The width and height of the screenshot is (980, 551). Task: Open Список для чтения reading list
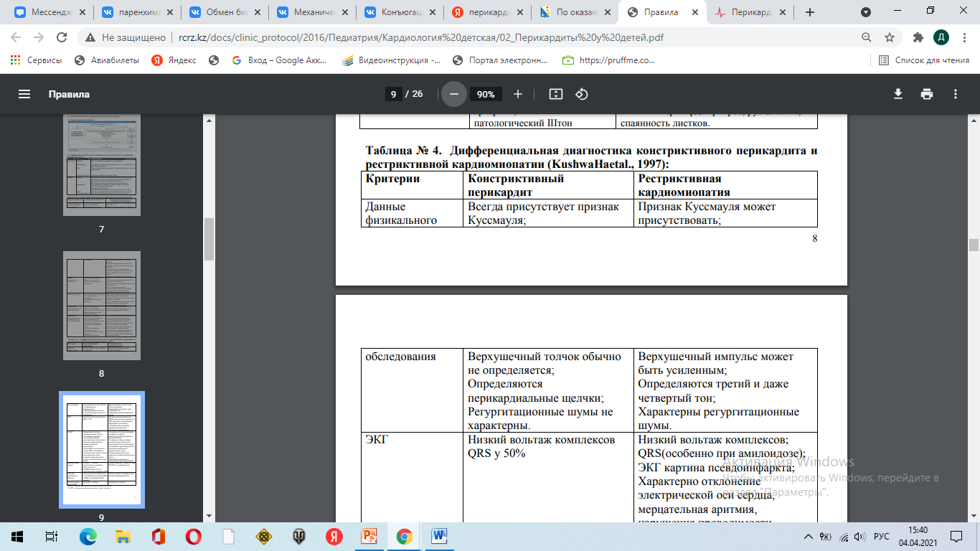tap(924, 60)
